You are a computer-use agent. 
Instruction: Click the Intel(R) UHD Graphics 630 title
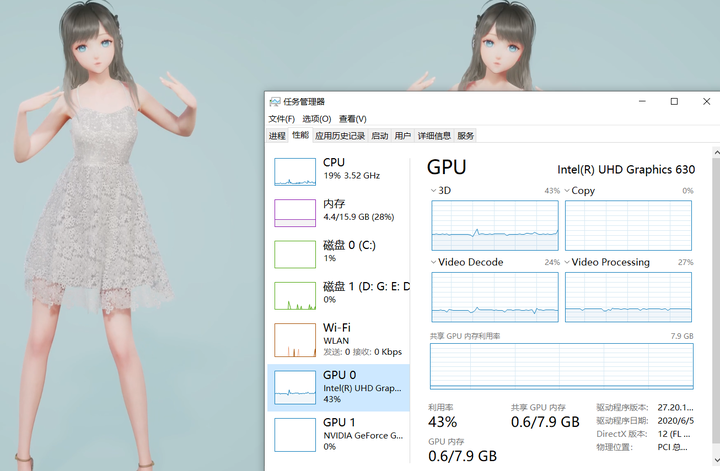[x=626, y=169]
